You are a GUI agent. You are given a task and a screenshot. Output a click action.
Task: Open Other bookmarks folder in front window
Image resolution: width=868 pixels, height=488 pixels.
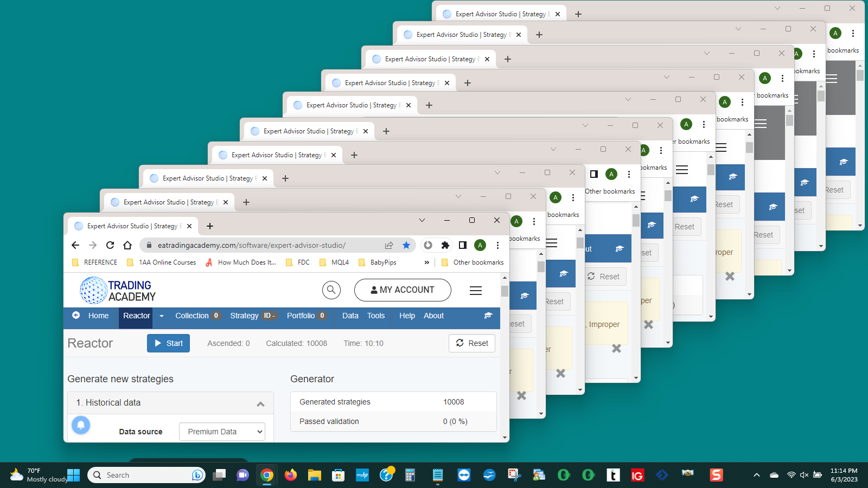[x=473, y=262]
